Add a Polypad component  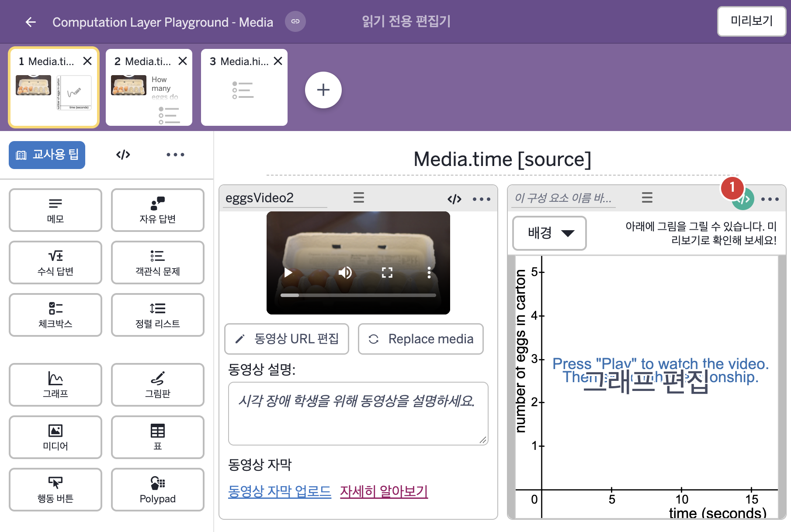[x=158, y=490]
